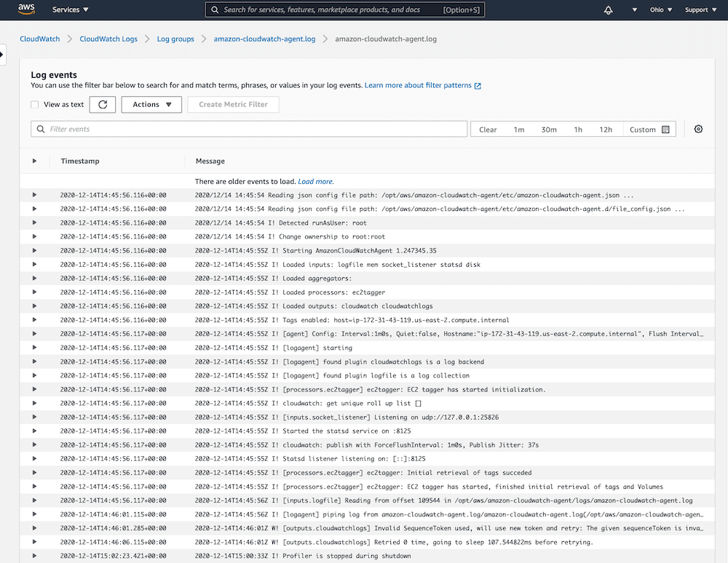The height and width of the screenshot is (563, 728).
Task: Open the notifications bell icon
Action: (609, 10)
